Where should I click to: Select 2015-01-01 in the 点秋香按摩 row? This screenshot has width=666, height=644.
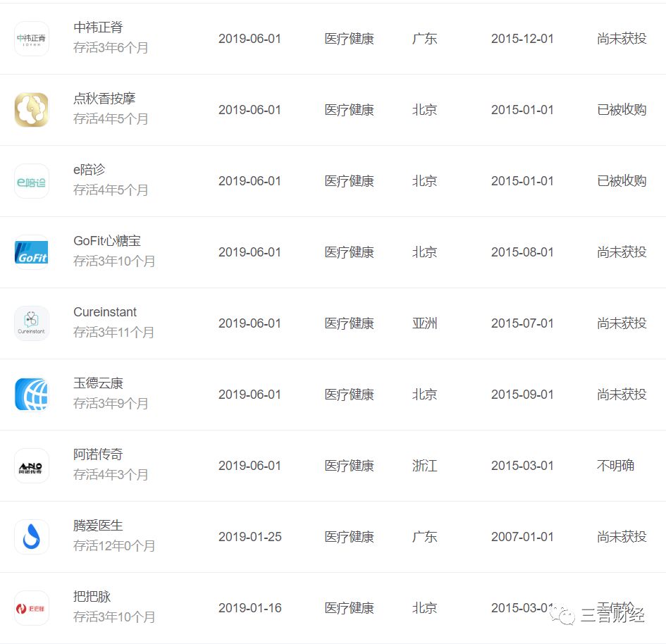[522, 110]
